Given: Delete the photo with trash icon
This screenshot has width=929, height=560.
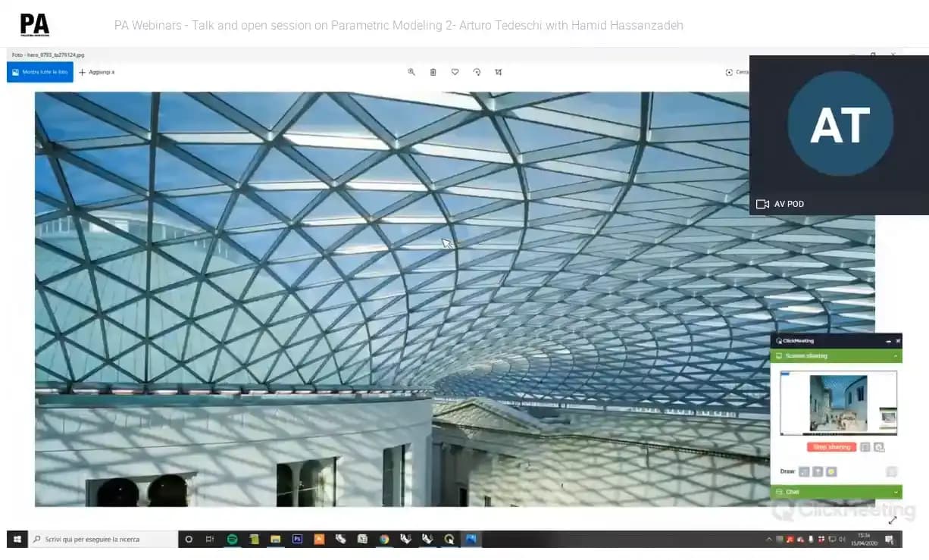Looking at the screenshot, I should coord(433,72).
